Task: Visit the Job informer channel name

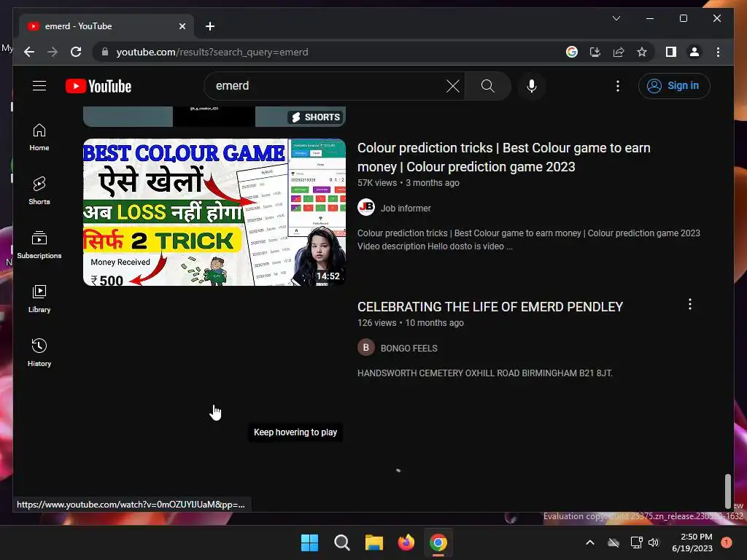Action: (406, 208)
